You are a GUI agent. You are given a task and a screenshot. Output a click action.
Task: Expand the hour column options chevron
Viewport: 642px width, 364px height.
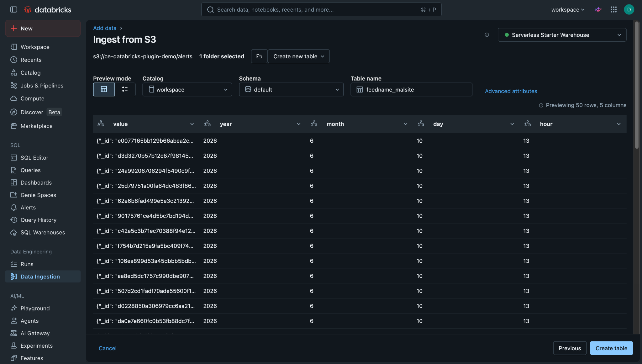618,124
